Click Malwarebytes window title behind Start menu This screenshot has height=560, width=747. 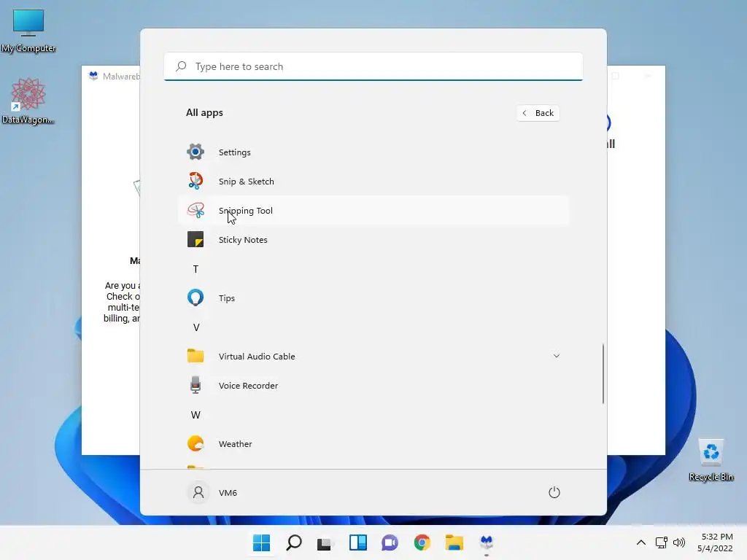122,76
